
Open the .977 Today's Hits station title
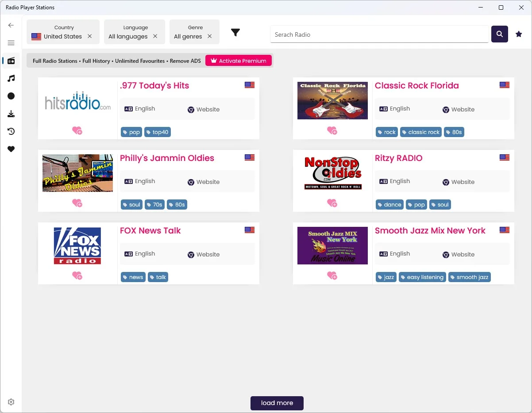tap(154, 86)
